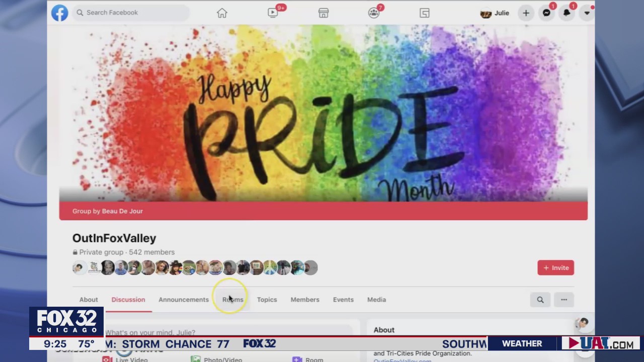Click the Facebook logo

tap(59, 13)
